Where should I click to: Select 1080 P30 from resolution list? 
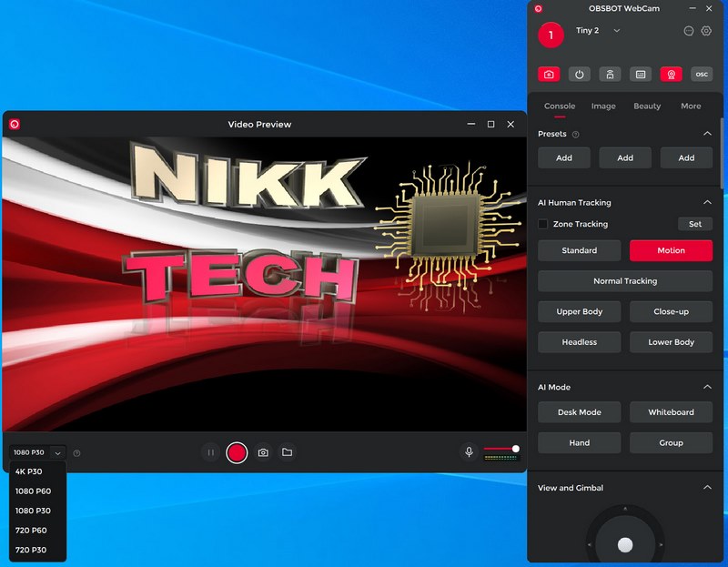37,511
